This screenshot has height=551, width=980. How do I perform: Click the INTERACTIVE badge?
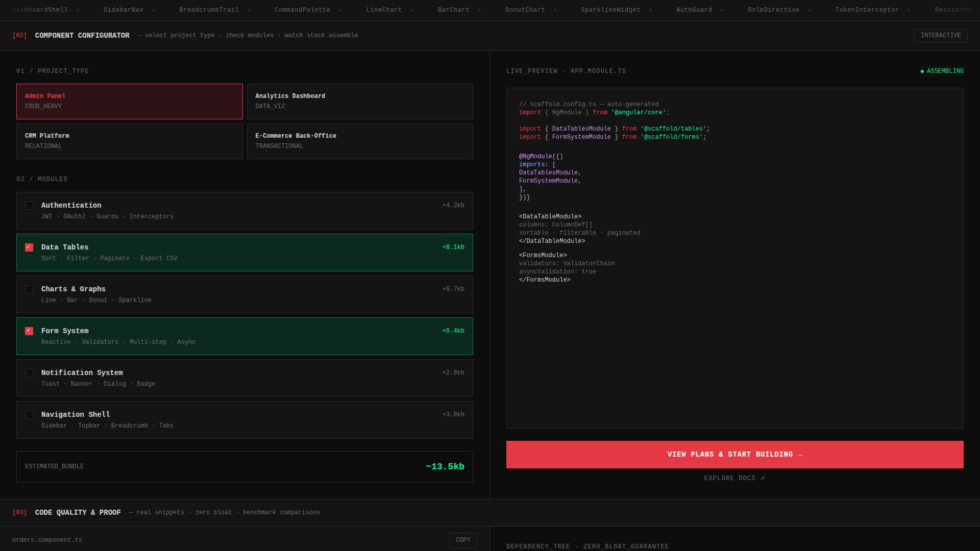941,35
